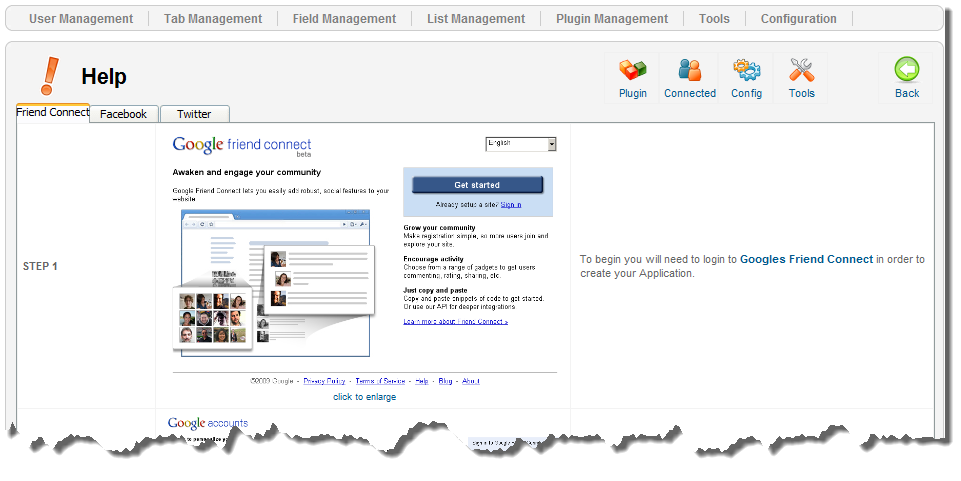Click the Sign in link in screenshot
This screenshot has width=961, height=481.
(511, 205)
